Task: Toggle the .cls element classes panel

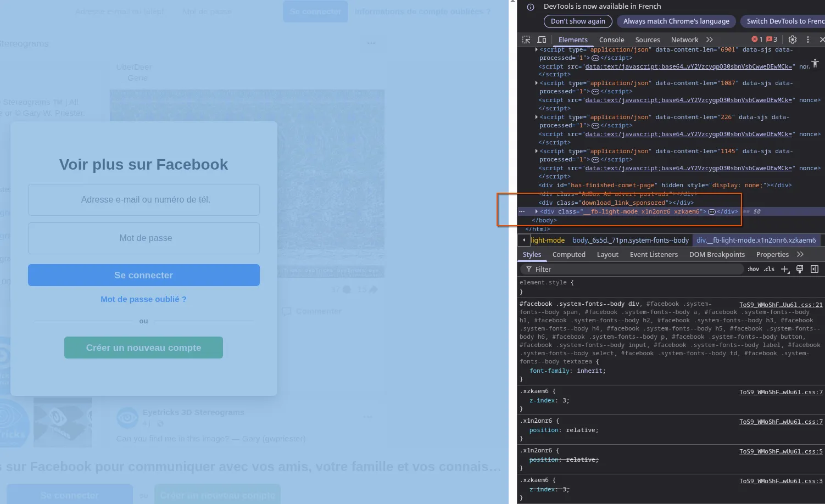Action: pos(769,269)
